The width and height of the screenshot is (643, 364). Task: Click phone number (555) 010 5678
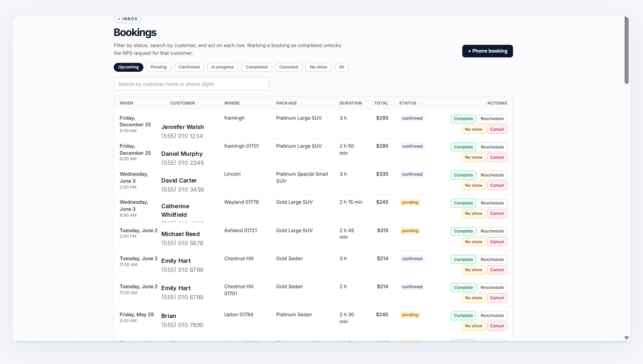[x=182, y=243]
